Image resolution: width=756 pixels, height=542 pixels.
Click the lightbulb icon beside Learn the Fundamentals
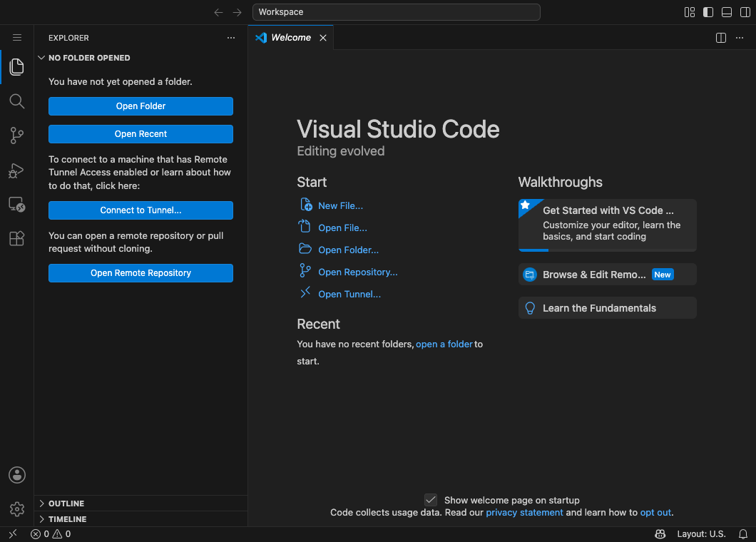pos(530,308)
